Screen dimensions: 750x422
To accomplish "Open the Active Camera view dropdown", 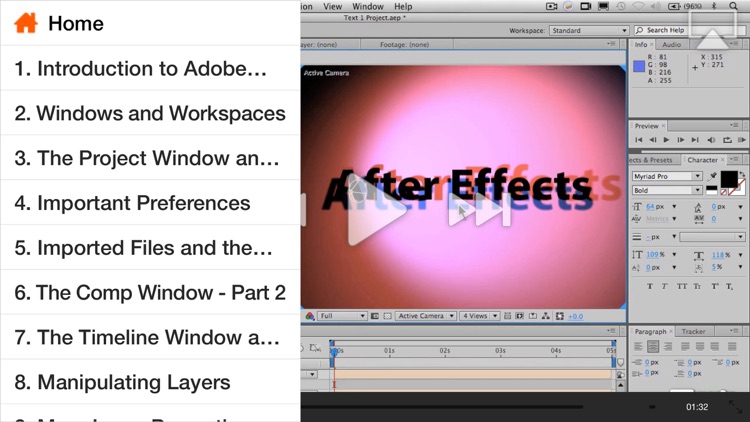I will click(426, 316).
